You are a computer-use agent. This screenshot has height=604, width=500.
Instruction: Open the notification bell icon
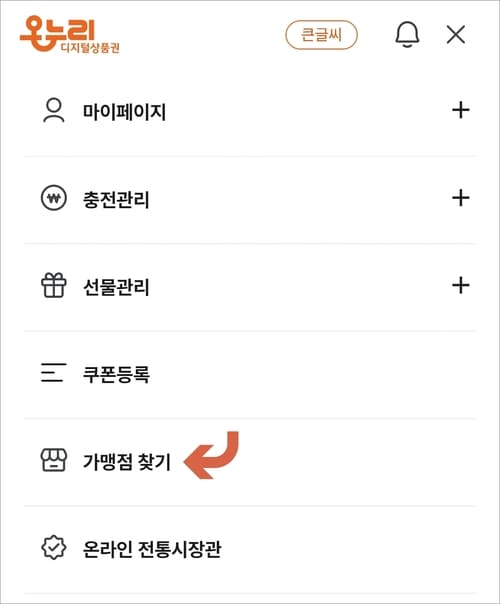tap(407, 35)
